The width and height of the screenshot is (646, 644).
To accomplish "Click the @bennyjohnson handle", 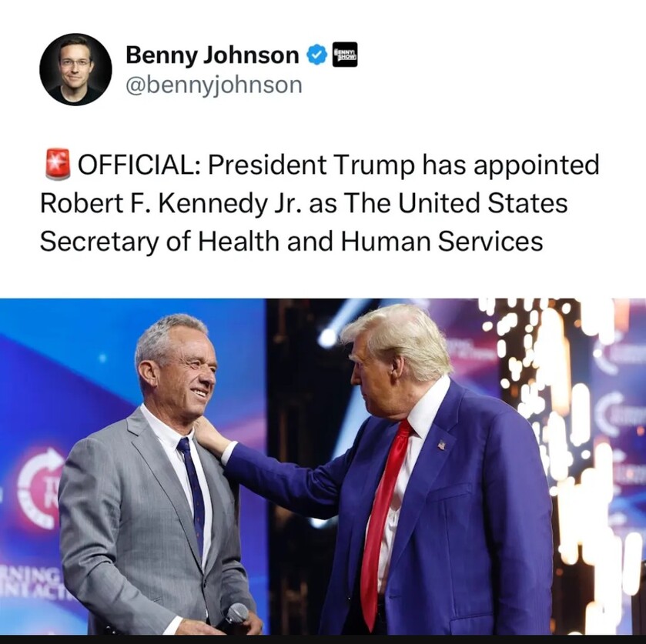I will click(x=213, y=84).
